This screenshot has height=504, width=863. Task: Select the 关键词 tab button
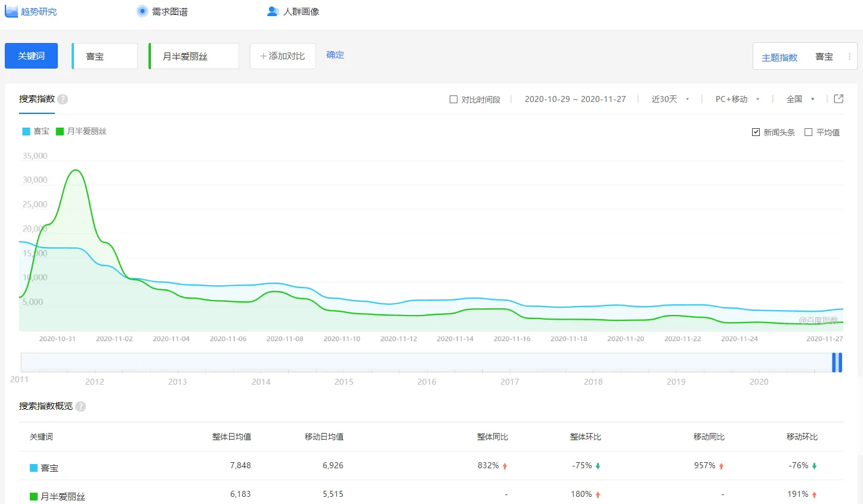pyautogui.click(x=31, y=55)
